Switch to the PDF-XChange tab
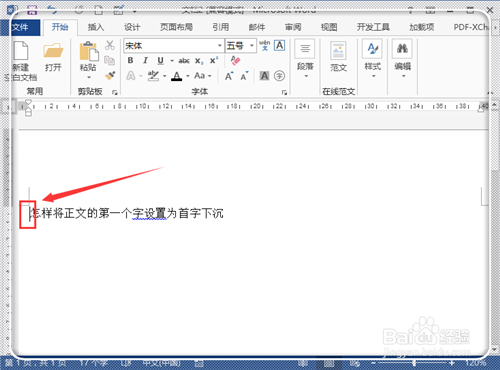Image resolution: width=500 pixels, height=370 pixels. pos(471,27)
